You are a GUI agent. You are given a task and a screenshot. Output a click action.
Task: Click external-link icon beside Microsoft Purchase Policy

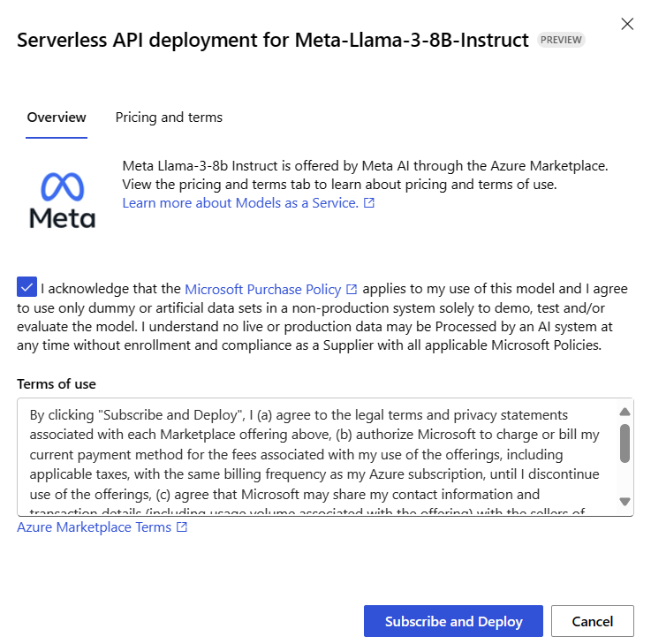(x=352, y=289)
